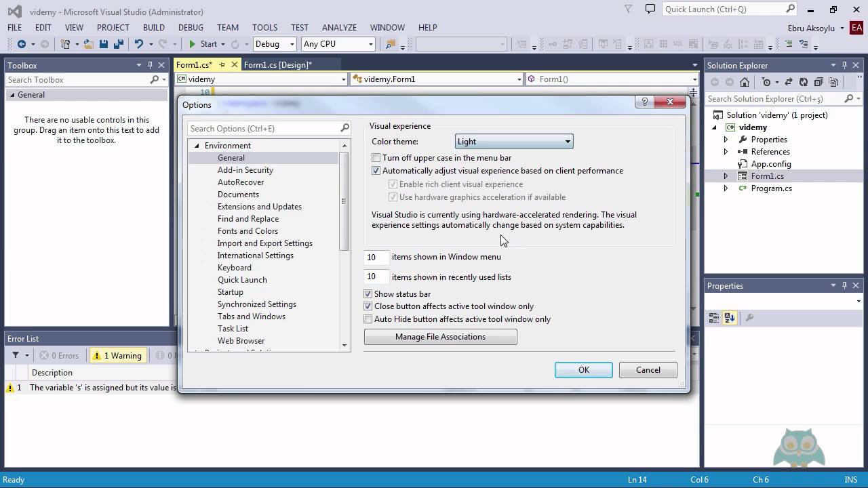Click the Manage File Associations button
868x488 pixels.
point(441,337)
